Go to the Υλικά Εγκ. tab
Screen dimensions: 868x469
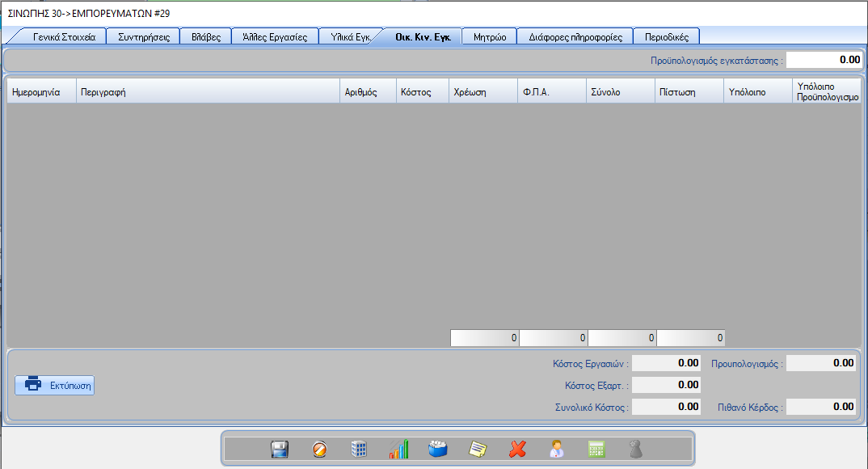344,37
